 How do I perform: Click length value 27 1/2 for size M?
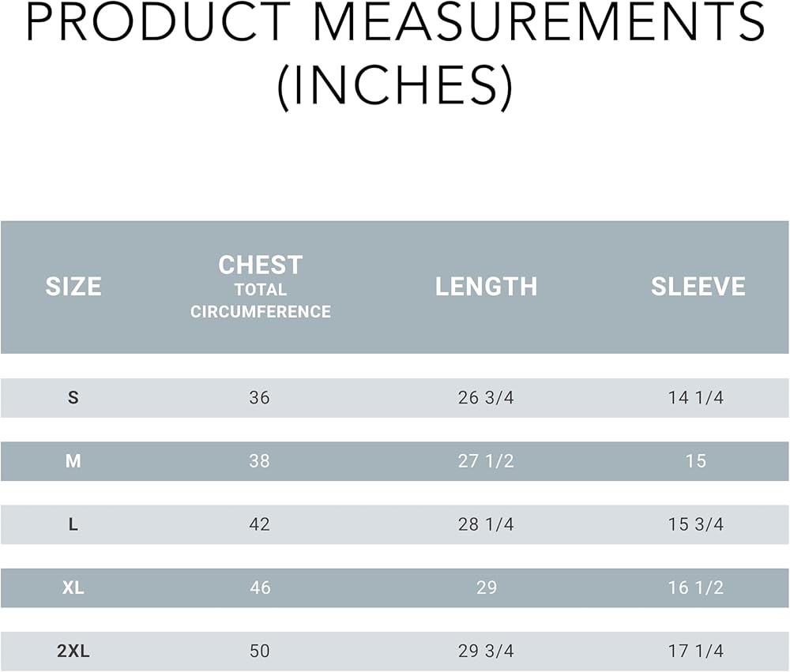click(486, 461)
